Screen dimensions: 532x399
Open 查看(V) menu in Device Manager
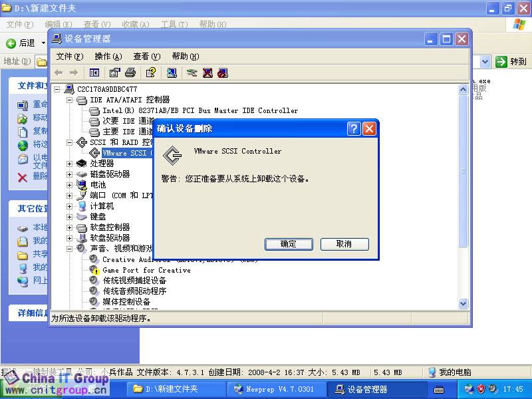pos(146,57)
